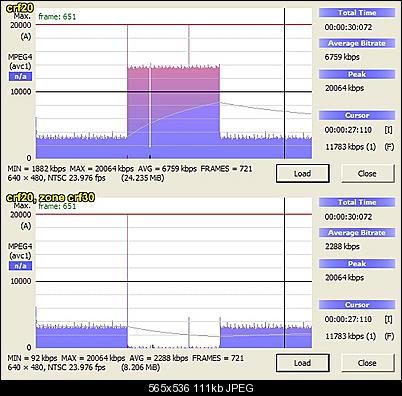Toggle (I) indicator in crf20 Cursor section
The width and height of the screenshot is (402, 396).
(389, 130)
